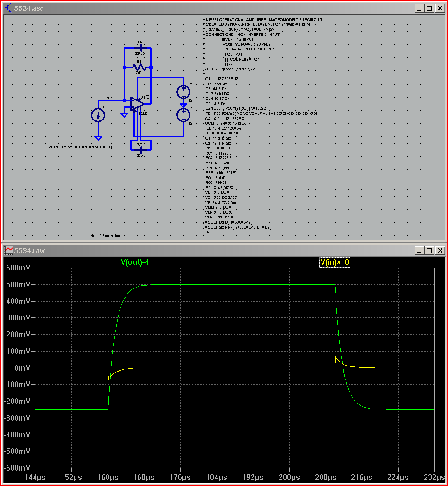The height and width of the screenshot is (486, 448).
Task: Click the PULSE(6m 5m 10u ...) source value
Action: (x=80, y=147)
